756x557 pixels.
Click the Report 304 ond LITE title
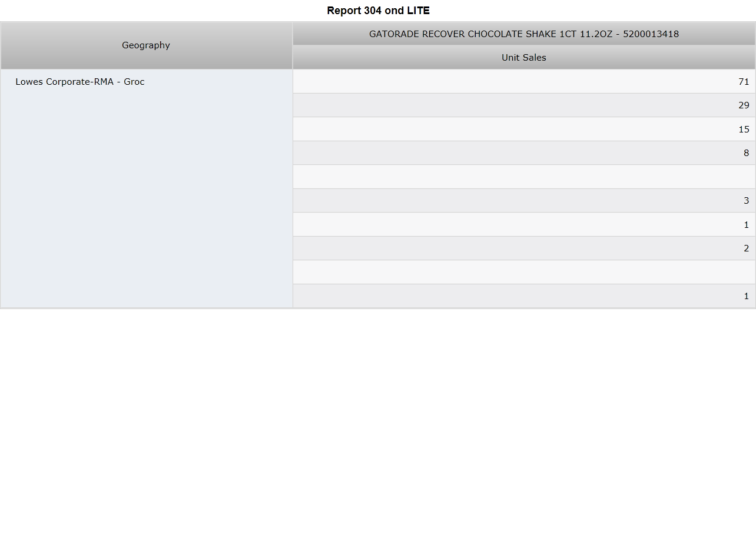pos(378,11)
